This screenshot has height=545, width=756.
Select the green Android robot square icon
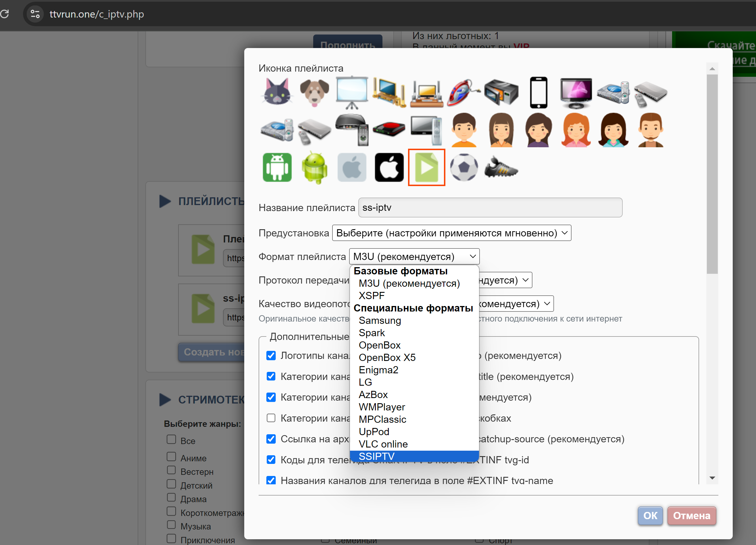click(x=277, y=167)
